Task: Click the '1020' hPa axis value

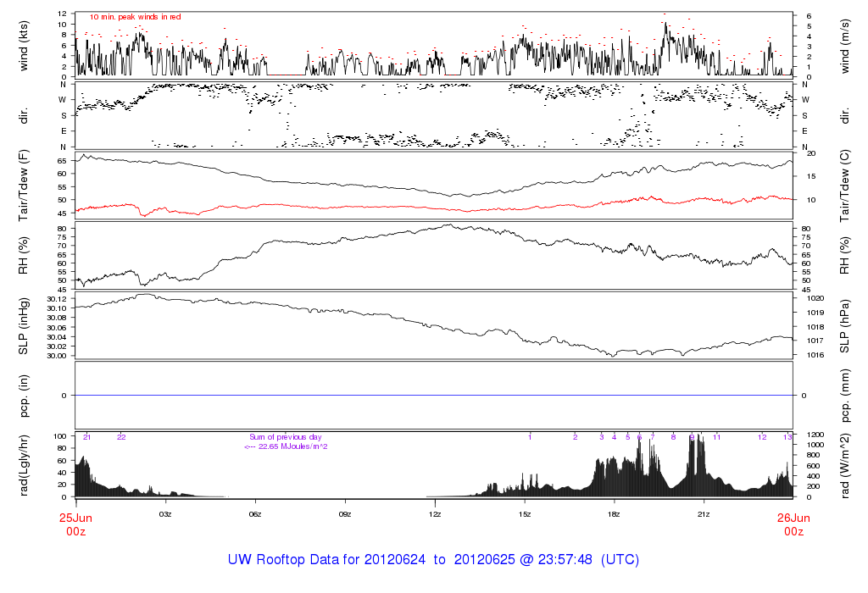Action: (816, 298)
